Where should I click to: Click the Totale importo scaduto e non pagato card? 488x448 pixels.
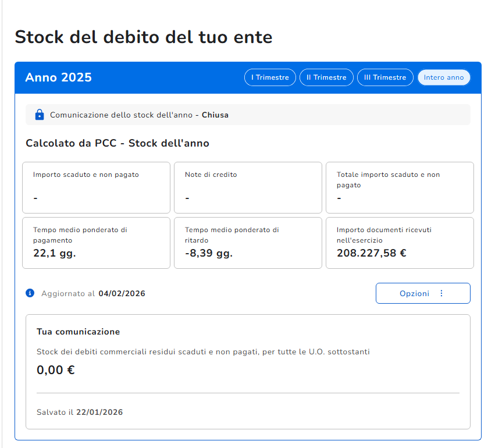(400, 187)
